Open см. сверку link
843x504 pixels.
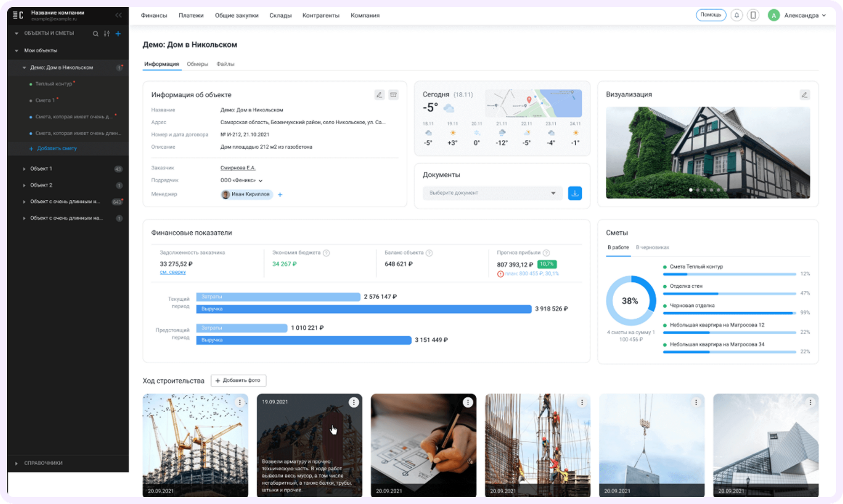click(x=173, y=272)
